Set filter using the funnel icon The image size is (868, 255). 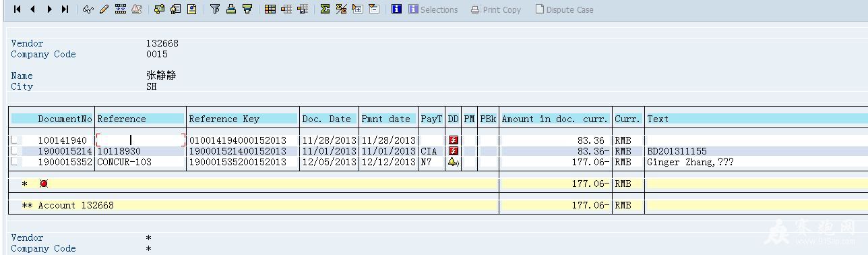pos(214,9)
